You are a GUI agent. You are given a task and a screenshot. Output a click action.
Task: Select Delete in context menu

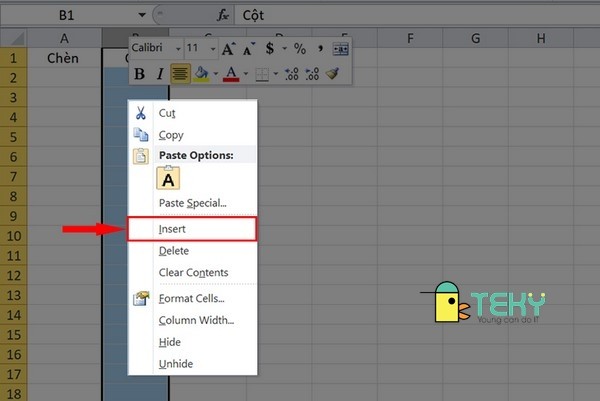192,251
